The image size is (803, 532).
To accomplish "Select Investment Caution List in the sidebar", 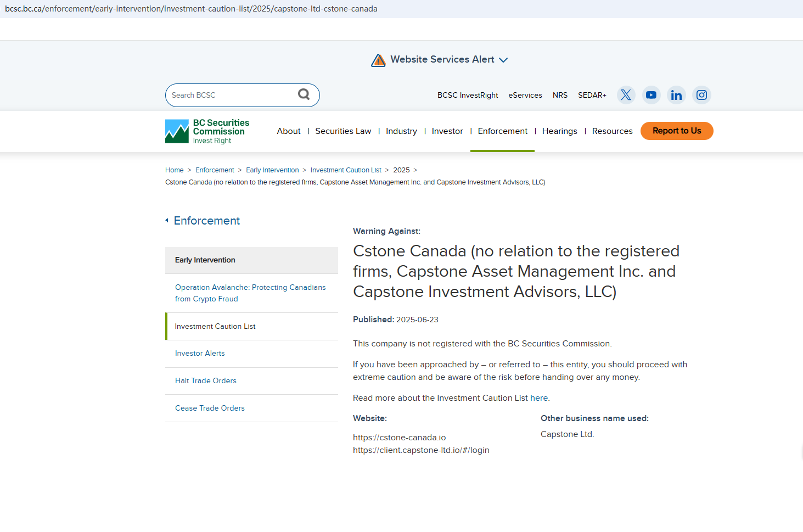I will (x=251, y=326).
